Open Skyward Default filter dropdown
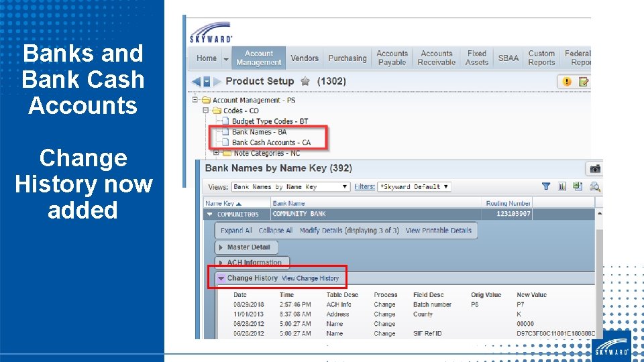 414,187
